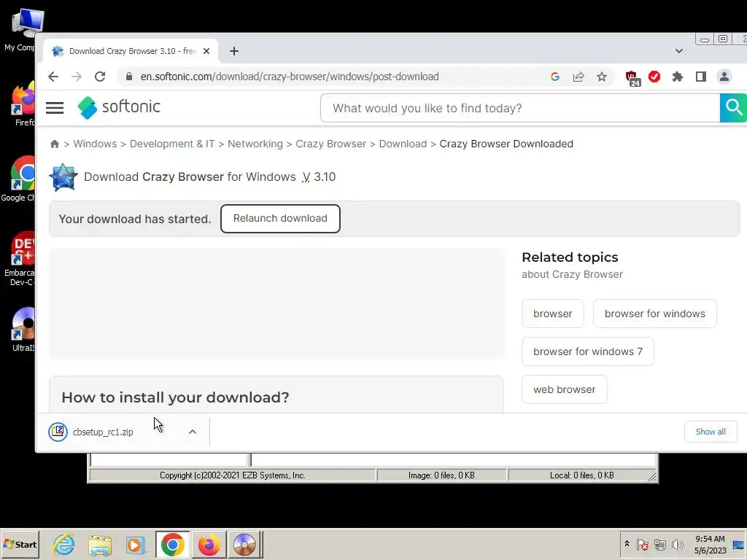This screenshot has height=560, width=747.
Task: Click the taskbar clock showing 9:54 AM
Action: coord(710,544)
